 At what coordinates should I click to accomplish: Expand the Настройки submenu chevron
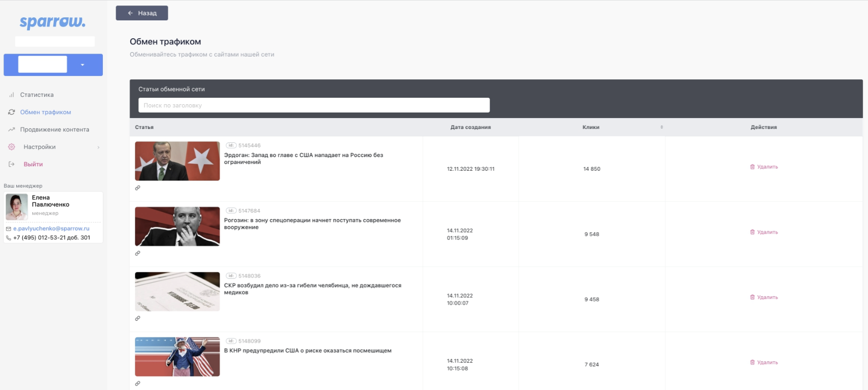pyautogui.click(x=98, y=147)
